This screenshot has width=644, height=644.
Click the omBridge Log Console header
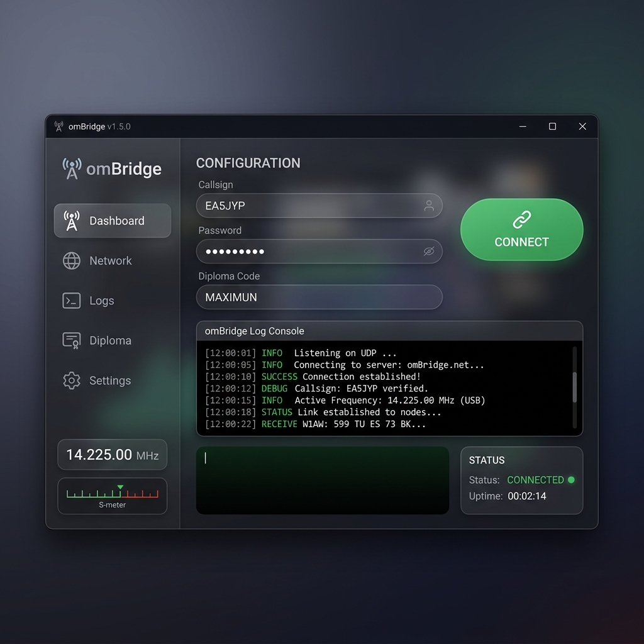click(x=389, y=331)
